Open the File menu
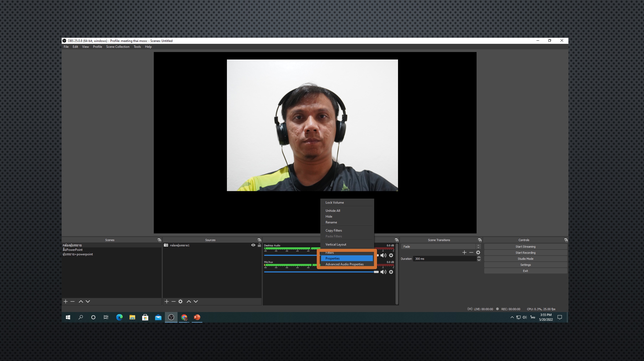Screen dimensions: 644x361 click(x=66, y=47)
